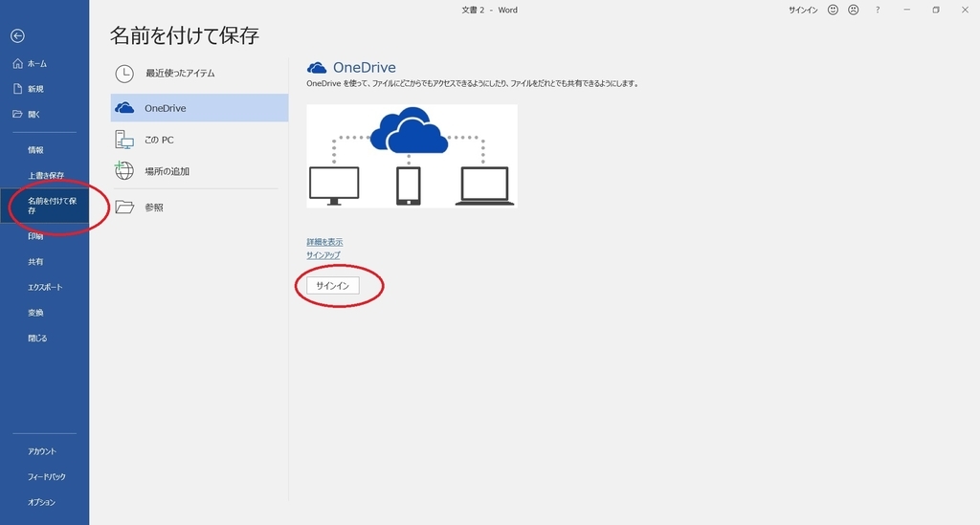980x525 pixels.
Task: Click the home icon beside ホーム
Action: 17,64
